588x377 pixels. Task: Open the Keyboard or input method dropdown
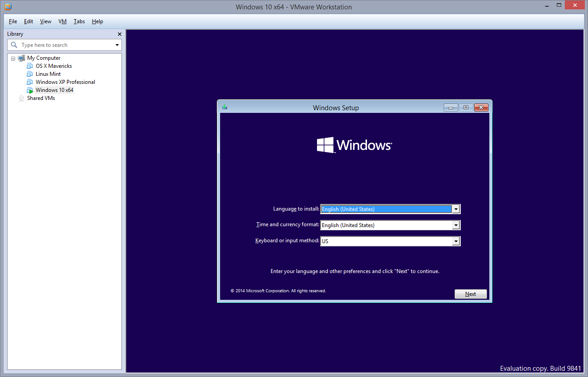[456, 241]
